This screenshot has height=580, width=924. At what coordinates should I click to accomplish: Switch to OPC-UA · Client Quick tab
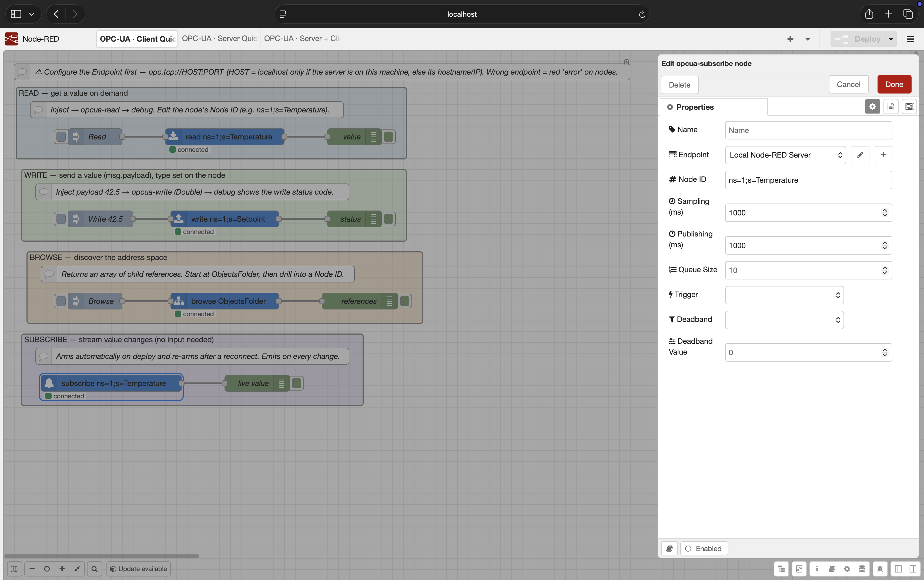click(x=137, y=39)
